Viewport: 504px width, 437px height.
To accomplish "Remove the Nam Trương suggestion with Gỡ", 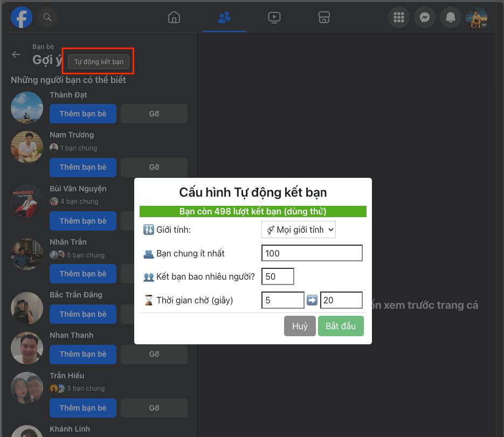I will click(x=154, y=168).
